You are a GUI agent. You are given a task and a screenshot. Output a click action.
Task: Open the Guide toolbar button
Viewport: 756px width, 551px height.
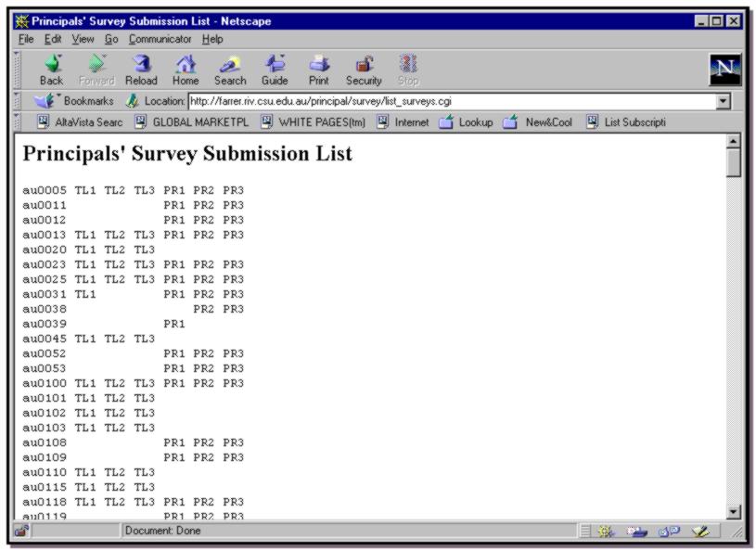coord(275,70)
